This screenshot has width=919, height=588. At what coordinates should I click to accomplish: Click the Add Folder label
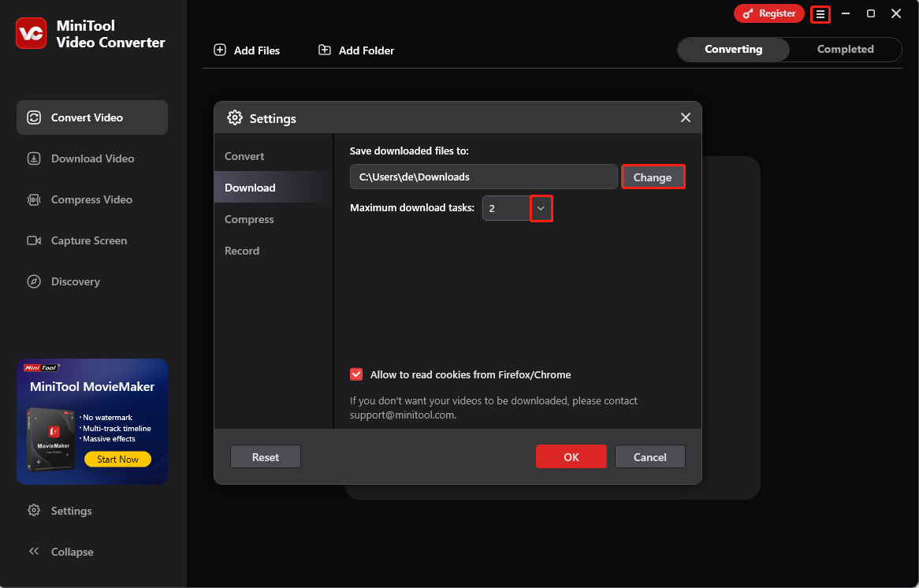(x=366, y=50)
